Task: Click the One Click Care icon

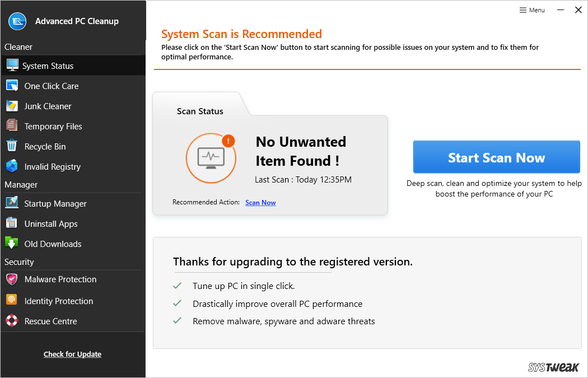Action: pyautogui.click(x=12, y=86)
